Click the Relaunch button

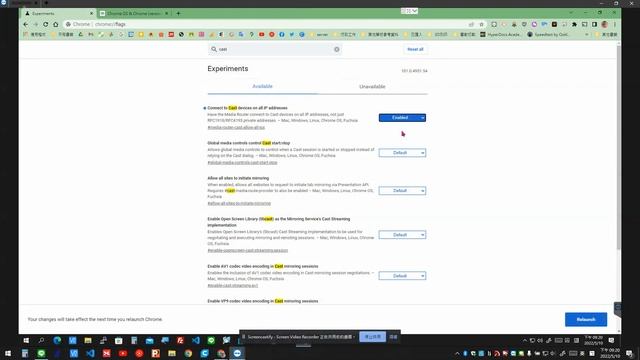point(586,320)
